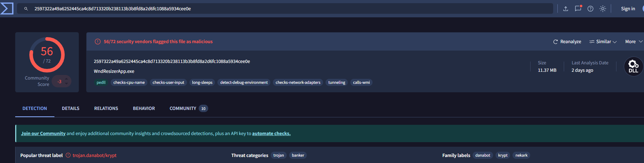Downvote the community score arrow
644x163 pixels.
[x=66, y=84]
